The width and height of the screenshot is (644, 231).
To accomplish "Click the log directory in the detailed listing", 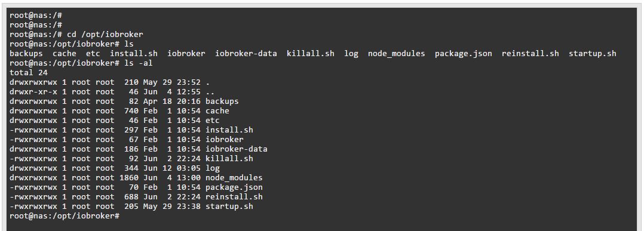I will pos(212,168).
